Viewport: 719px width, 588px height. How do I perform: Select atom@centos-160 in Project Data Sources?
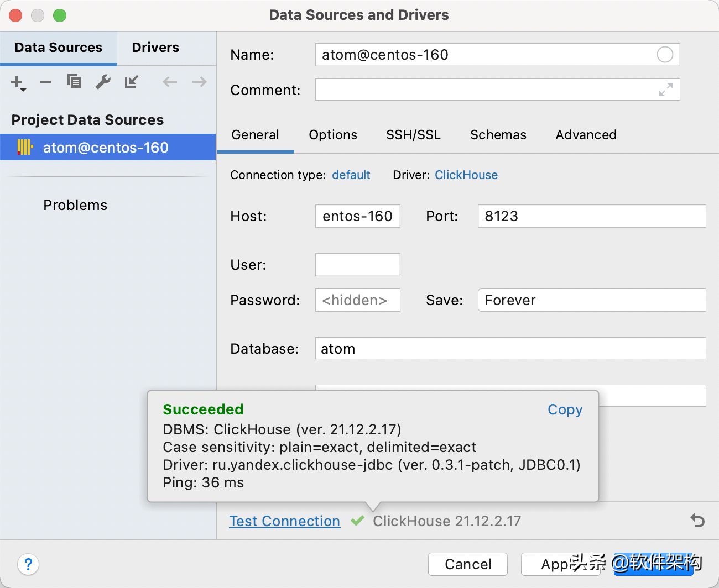pos(108,148)
